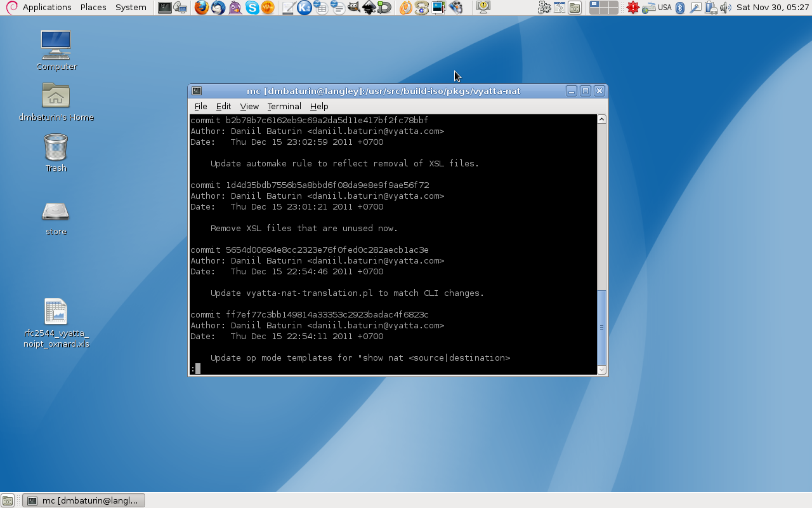Open the telephone softphone launcher

(x=422, y=8)
